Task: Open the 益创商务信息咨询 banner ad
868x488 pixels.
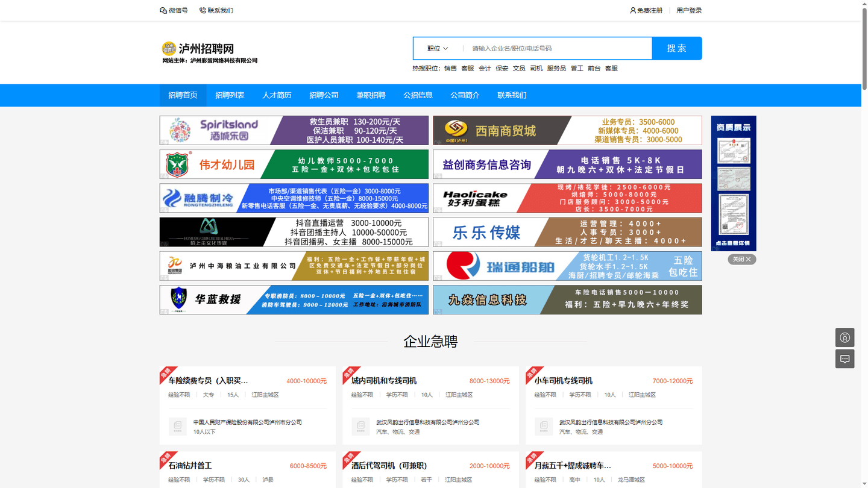Action: pyautogui.click(x=567, y=164)
